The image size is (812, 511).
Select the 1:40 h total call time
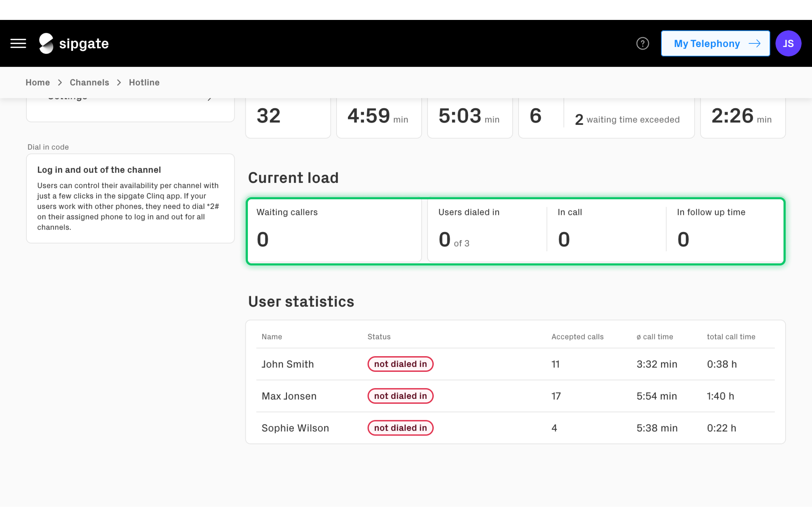720,396
